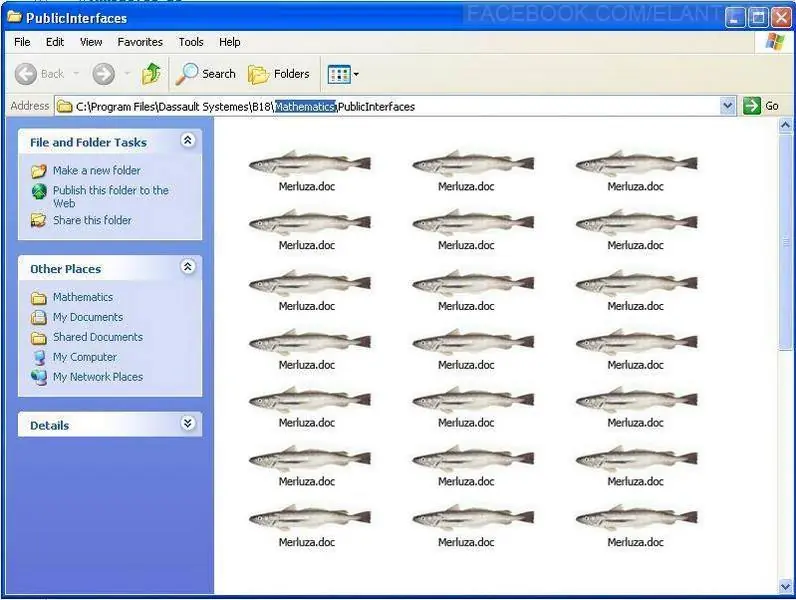This screenshot has height=600, width=796.
Task: Click the scrollbar down arrow
Action: coord(785,587)
